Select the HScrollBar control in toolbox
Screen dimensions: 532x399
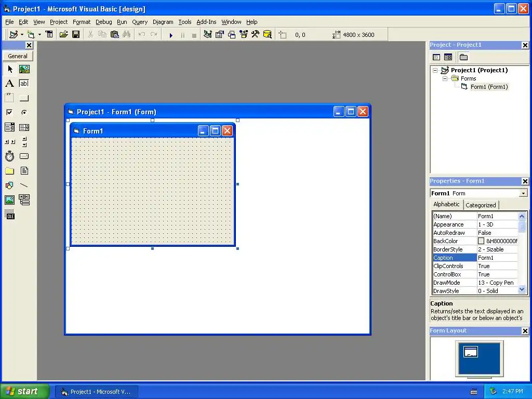pyautogui.click(x=10, y=142)
